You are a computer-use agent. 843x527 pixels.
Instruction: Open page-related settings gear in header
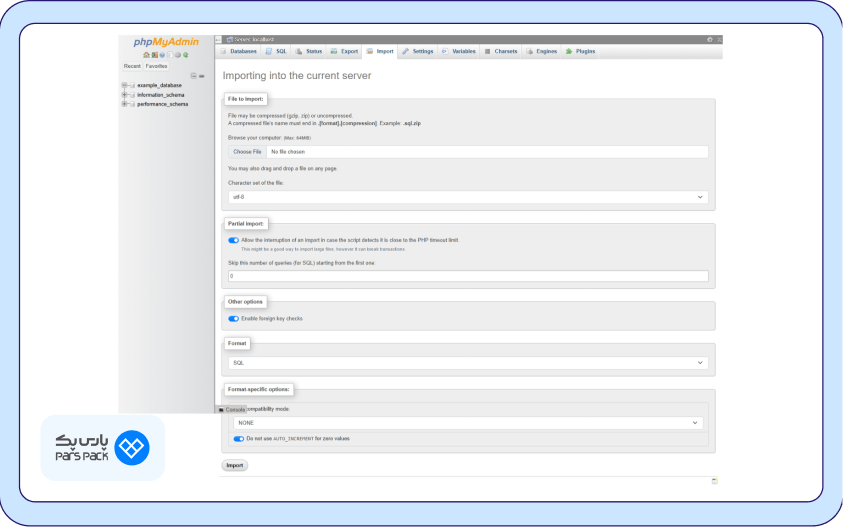tap(710, 40)
